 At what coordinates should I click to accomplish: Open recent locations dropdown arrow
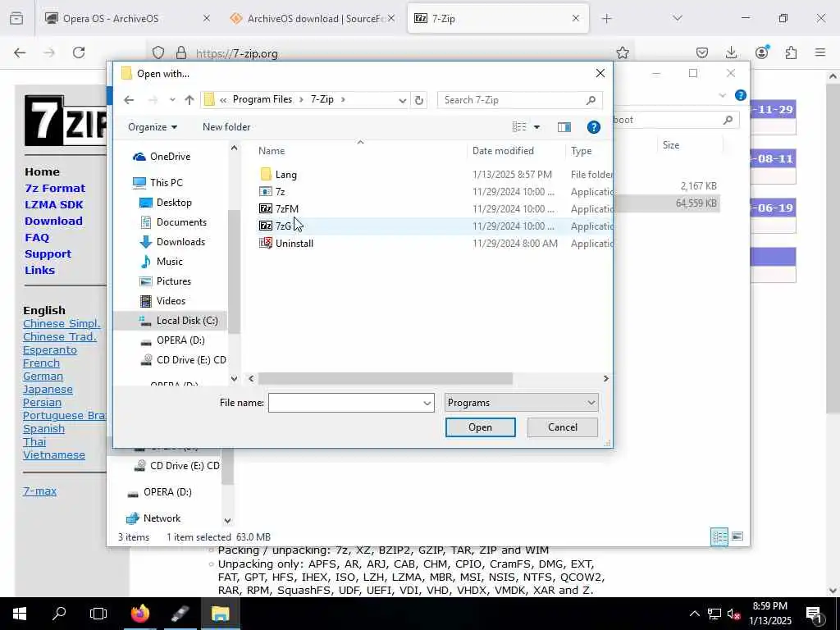coord(172,99)
